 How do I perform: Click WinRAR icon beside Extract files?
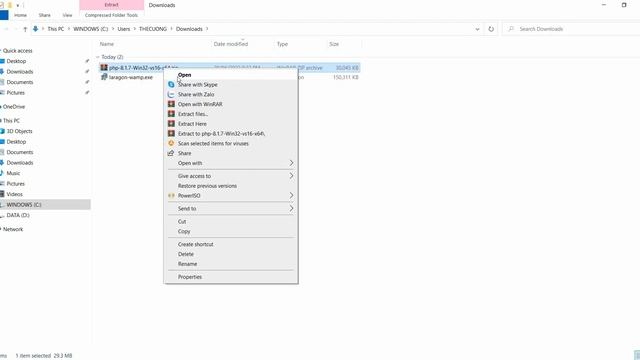171,114
